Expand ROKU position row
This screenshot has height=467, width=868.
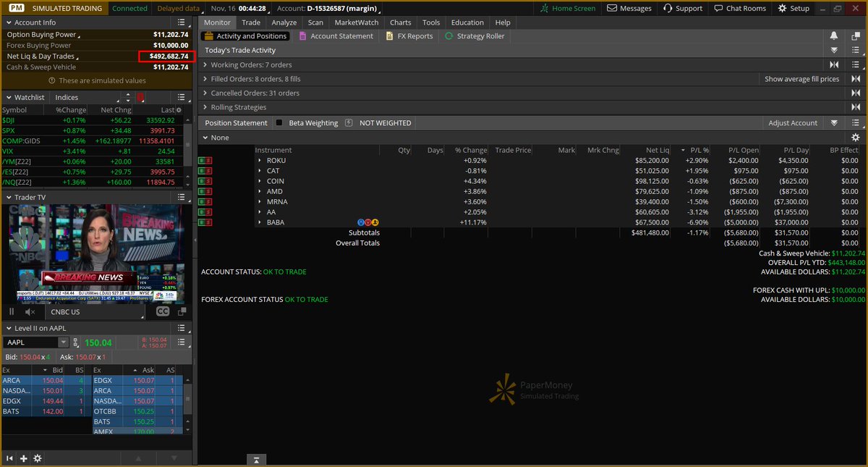(x=260, y=160)
